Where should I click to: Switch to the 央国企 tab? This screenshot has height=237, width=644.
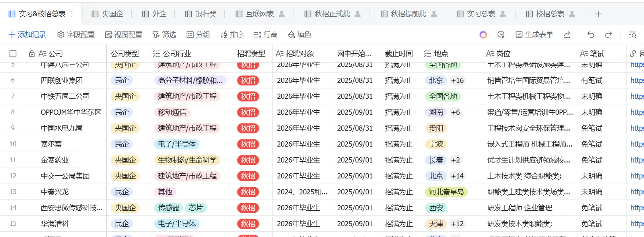pos(107,14)
